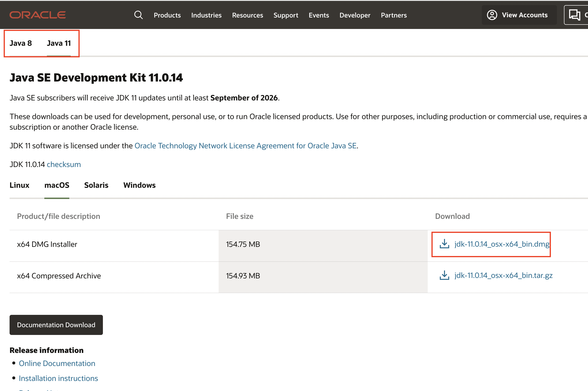Switch to the Linux tab
Viewport: 588px width, 391px height.
(19, 185)
